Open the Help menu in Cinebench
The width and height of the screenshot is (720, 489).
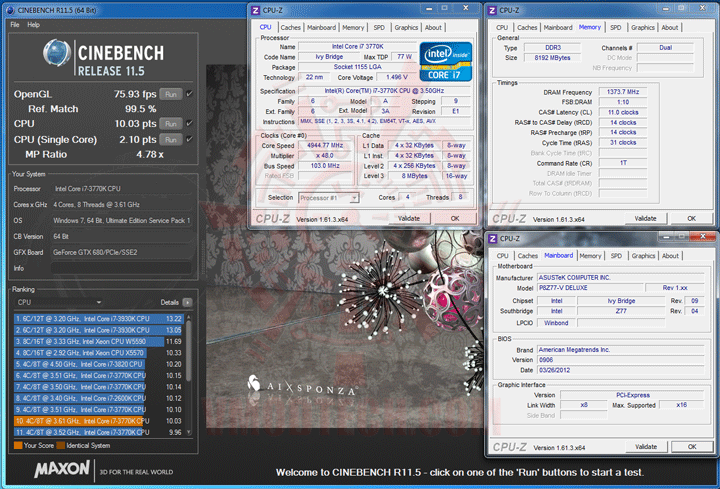(34, 25)
